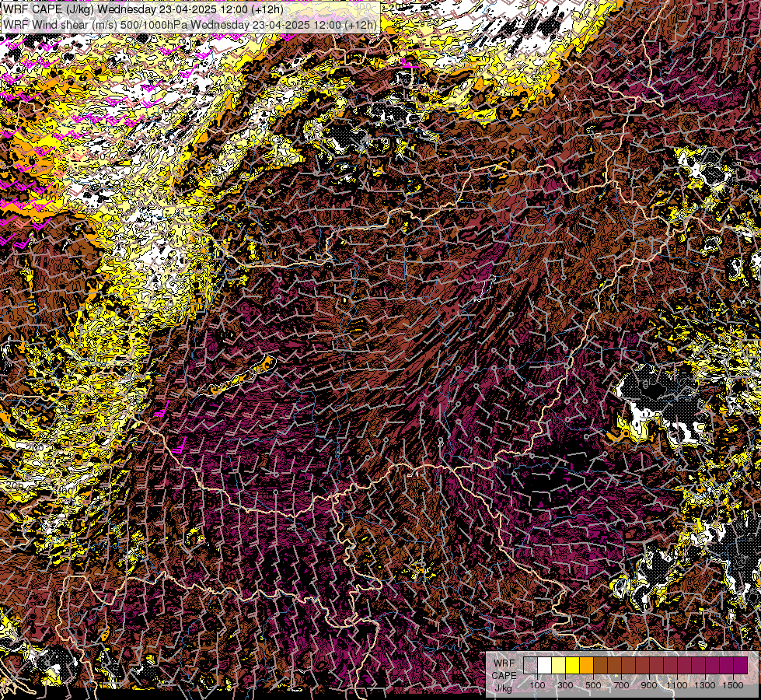The height and width of the screenshot is (700, 761).
Task: Click the CAPE word in the legend
Action: click(504, 676)
